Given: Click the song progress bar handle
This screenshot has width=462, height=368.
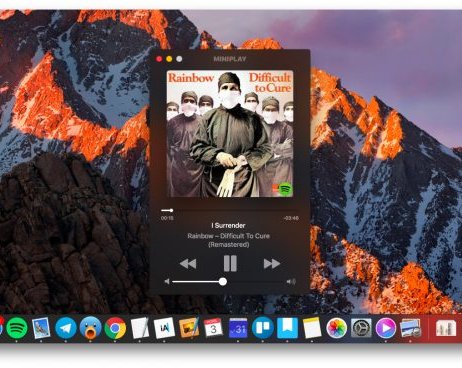Looking at the screenshot, I should coord(171,210).
